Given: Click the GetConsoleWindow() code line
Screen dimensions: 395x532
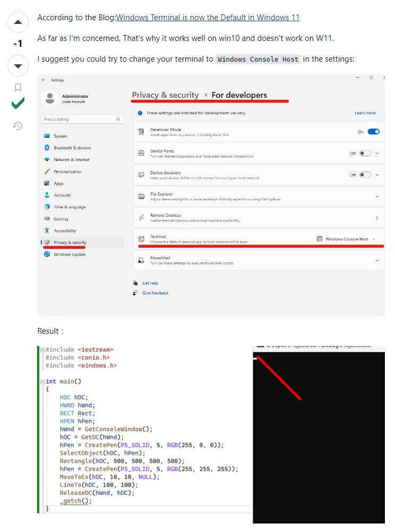Looking at the screenshot, I should click(x=106, y=429).
